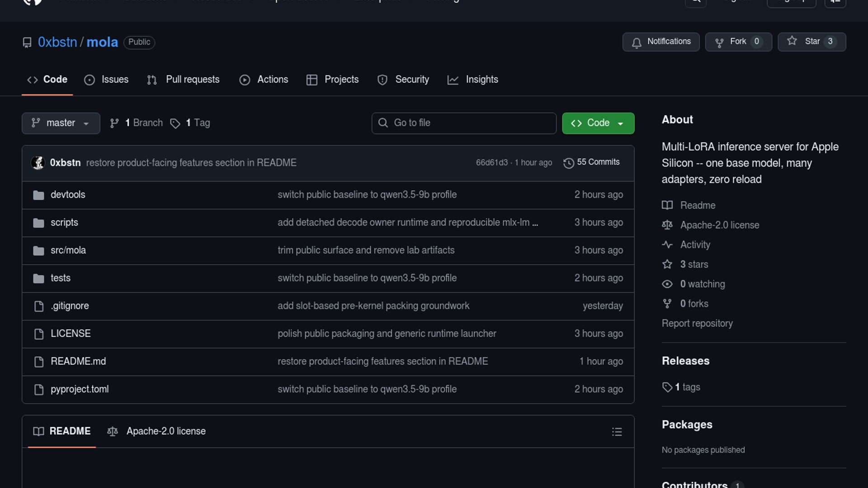
Task: Expand the green Code dropdown button
Action: (x=598, y=123)
